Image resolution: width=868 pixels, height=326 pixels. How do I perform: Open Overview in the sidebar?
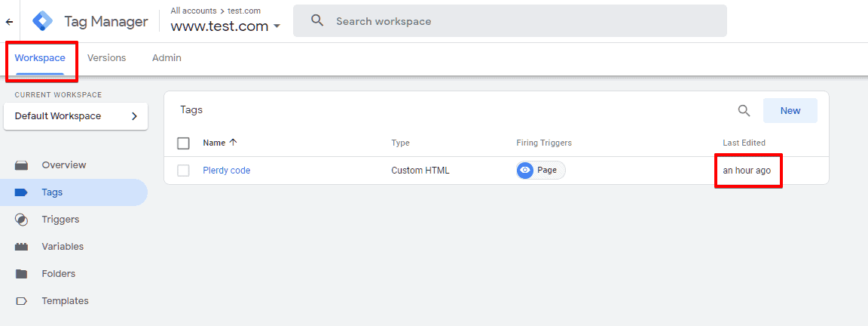tap(63, 165)
